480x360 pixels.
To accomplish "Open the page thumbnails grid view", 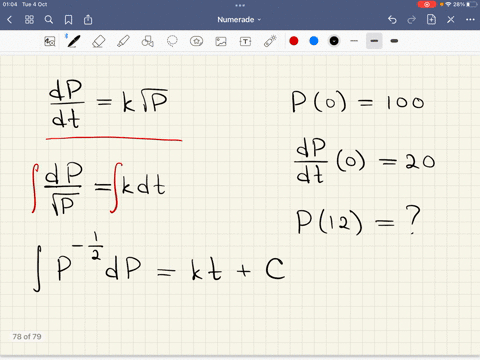I will pos(29,20).
